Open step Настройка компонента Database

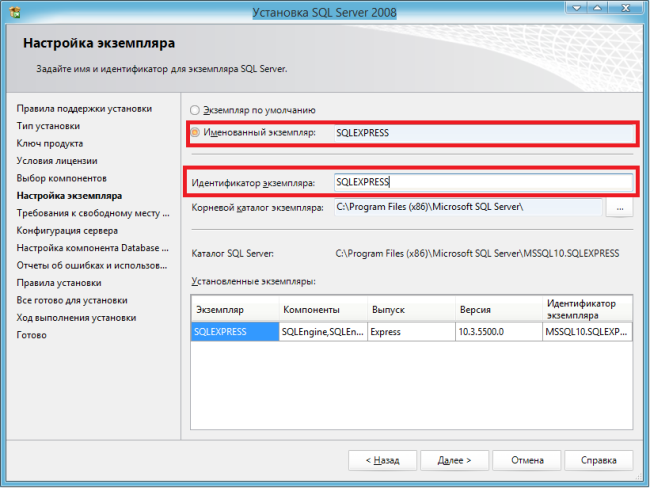click(92, 248)
